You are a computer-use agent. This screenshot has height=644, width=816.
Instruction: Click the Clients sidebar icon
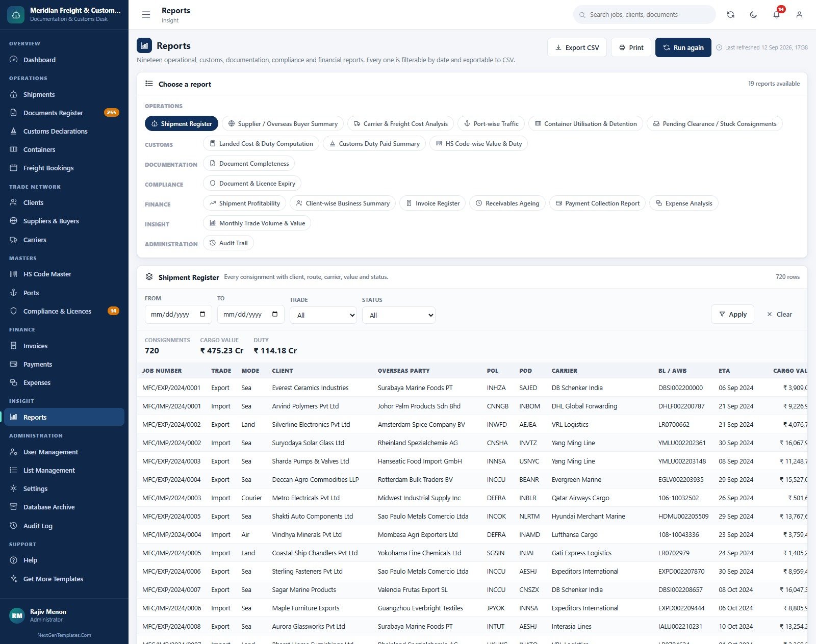14,202
